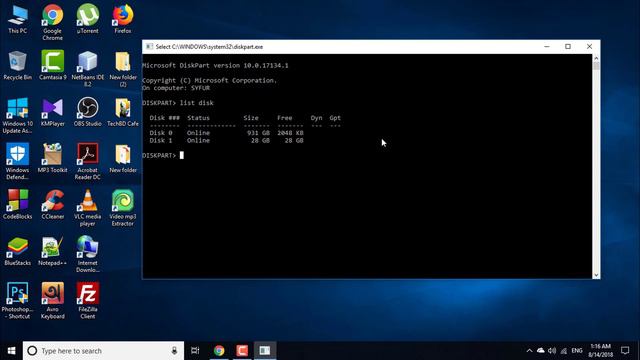Select Notepad++ desktop icon
Image resolution: width=640 pixels, height=360 pixels.
point(53,251)
